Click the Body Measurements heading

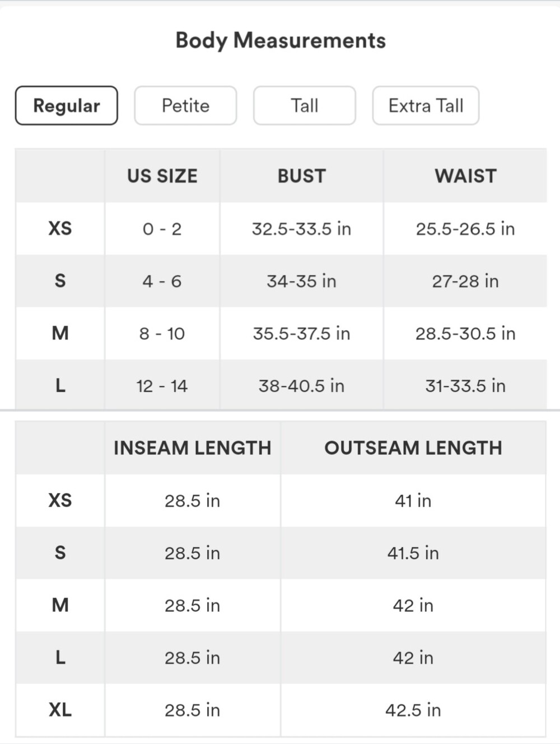(281, 40)
